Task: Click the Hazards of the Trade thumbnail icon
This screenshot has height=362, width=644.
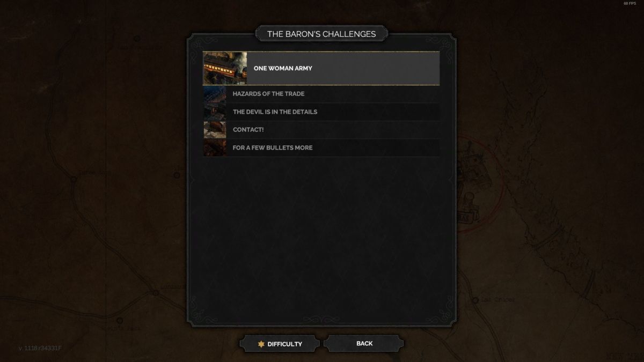Action: [x=215, y=94]
